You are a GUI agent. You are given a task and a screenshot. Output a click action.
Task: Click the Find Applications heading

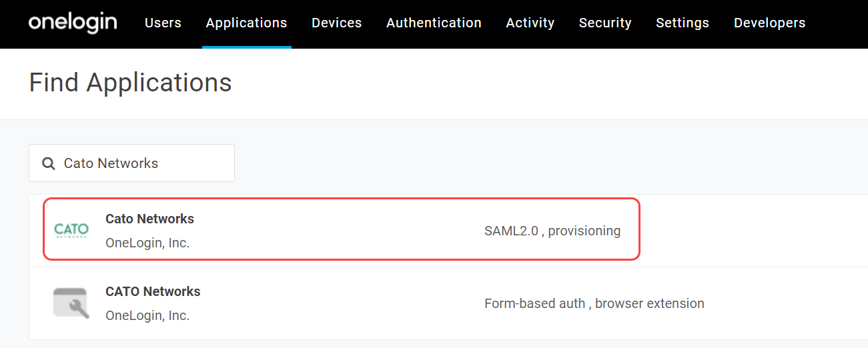pos(131,83)
